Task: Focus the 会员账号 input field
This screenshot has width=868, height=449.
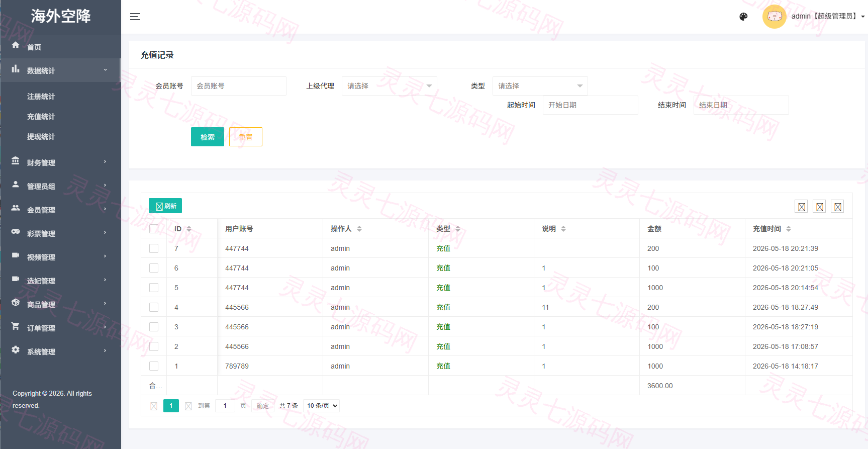Action: pos(239,86)
